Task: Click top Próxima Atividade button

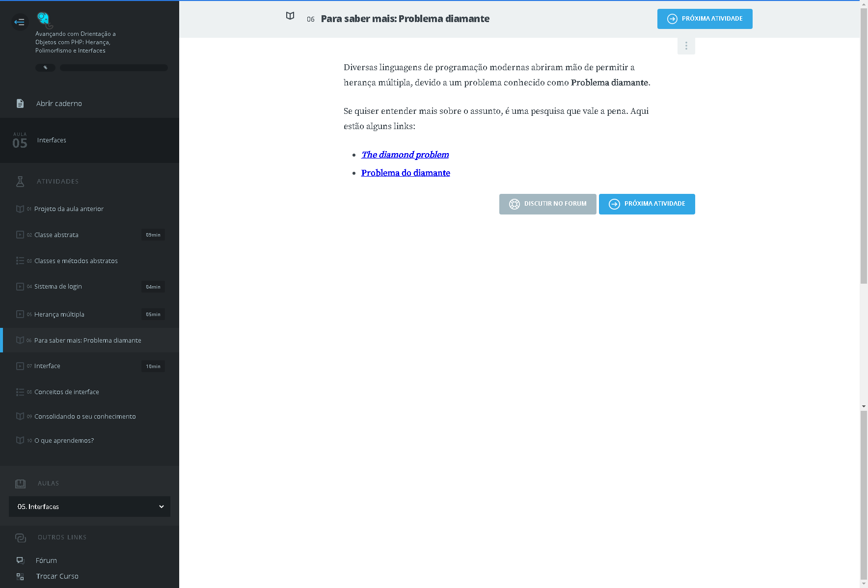Action: (x=705, y=19)
